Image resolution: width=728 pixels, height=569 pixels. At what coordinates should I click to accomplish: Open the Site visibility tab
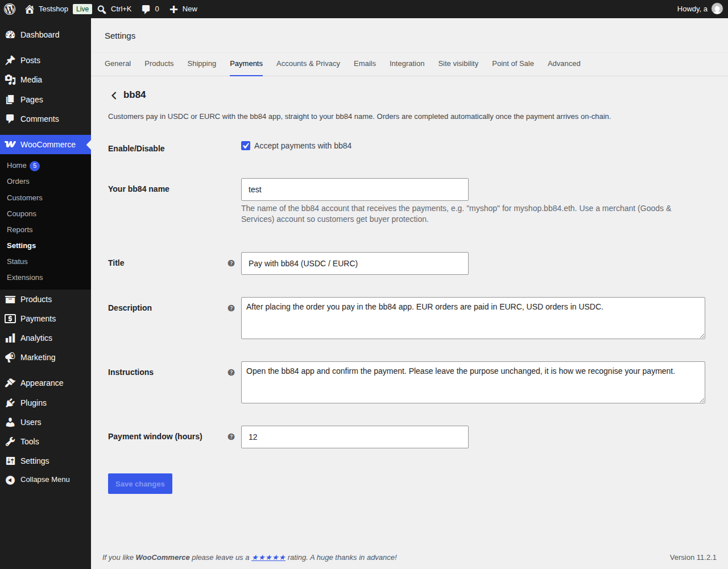click(458, 64)
